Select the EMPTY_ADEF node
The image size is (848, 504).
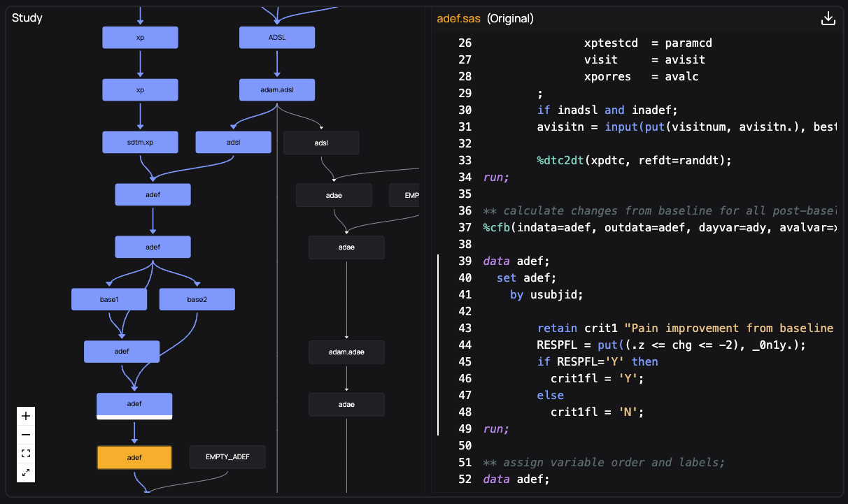[227, 457]
